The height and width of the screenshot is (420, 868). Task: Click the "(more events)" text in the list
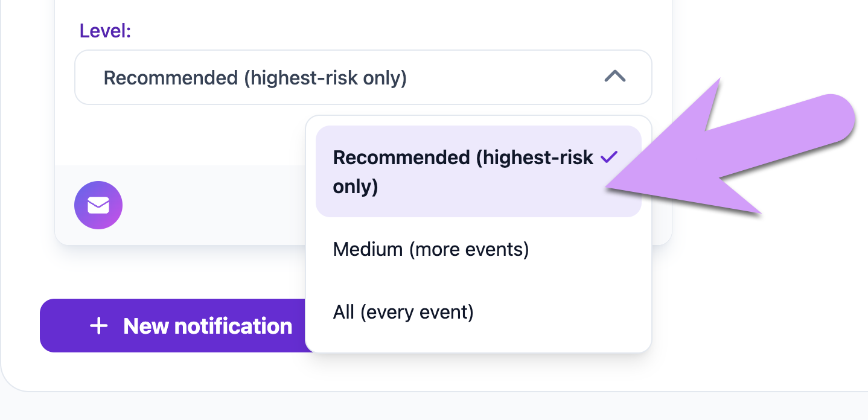coord(468,249)
